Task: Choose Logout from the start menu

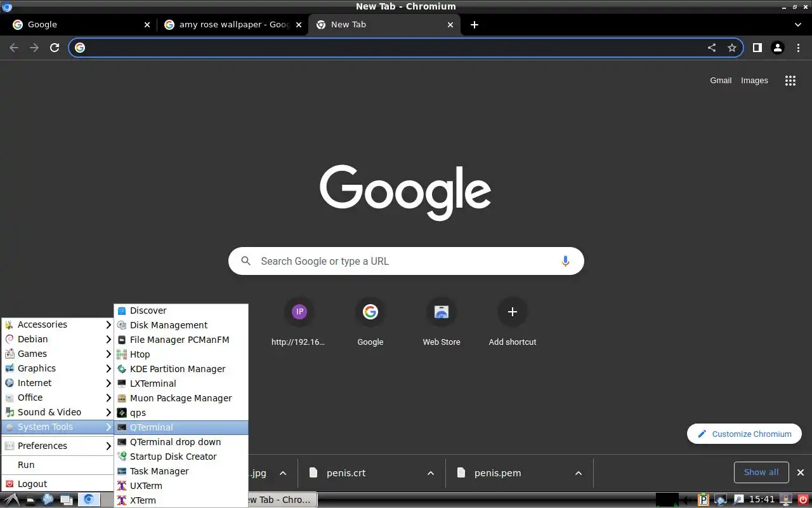Action: (x=58, y=484)
